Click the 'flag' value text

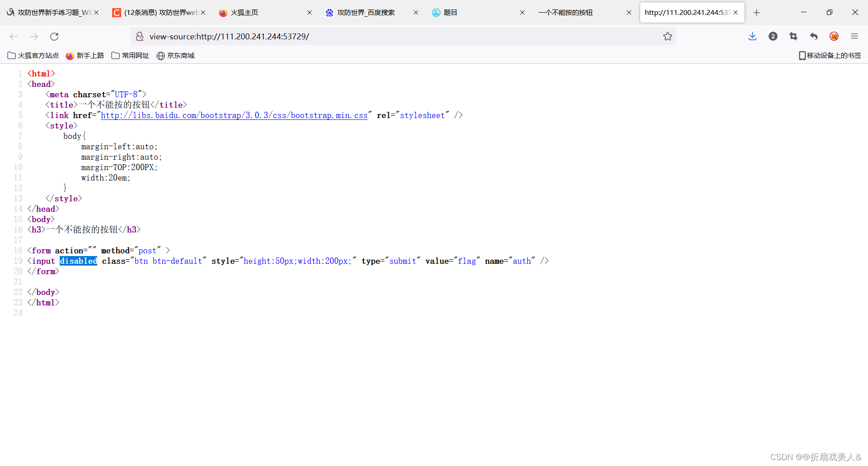tap(467, 261)
